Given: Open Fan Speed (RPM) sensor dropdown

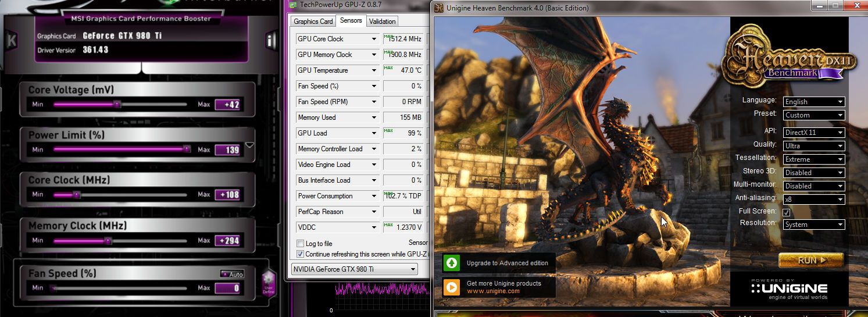Looking at the screenshot, I should 374,102.
